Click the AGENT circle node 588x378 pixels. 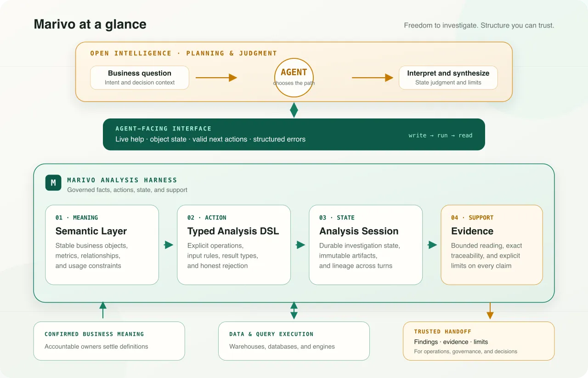294,78
